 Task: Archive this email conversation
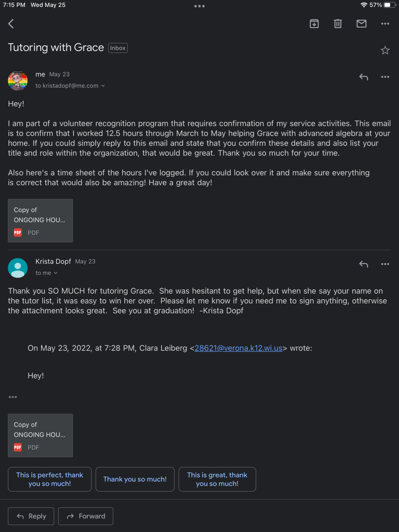point(314,24)
